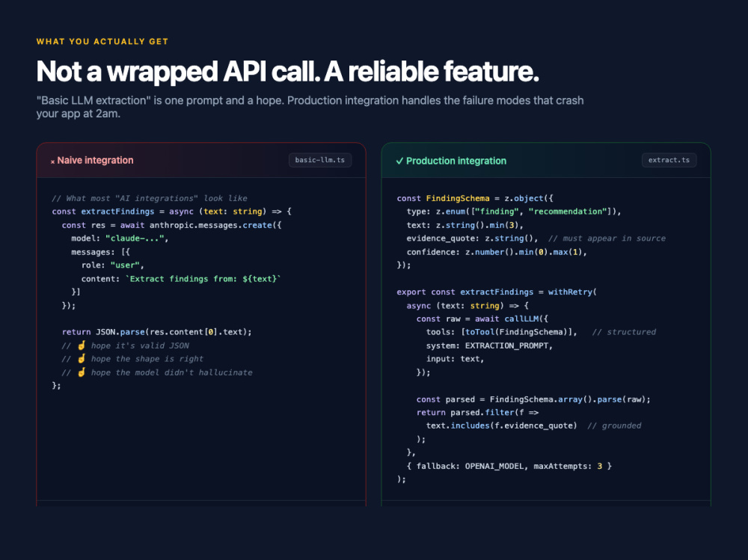
Task: Click the line 'text: z.string().min(3),'
Action: pyautogui.click(x=465, y=225)
